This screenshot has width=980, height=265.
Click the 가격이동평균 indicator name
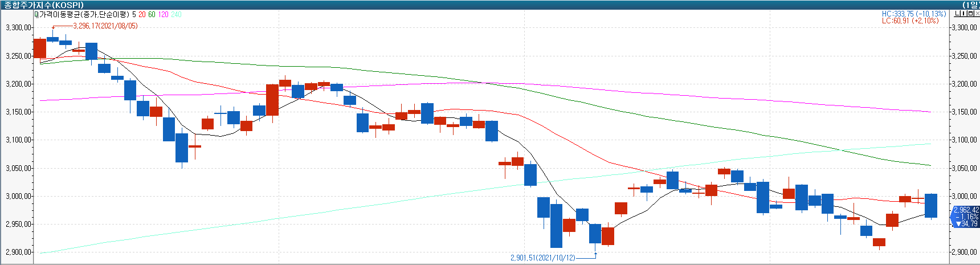click(84, 14)
